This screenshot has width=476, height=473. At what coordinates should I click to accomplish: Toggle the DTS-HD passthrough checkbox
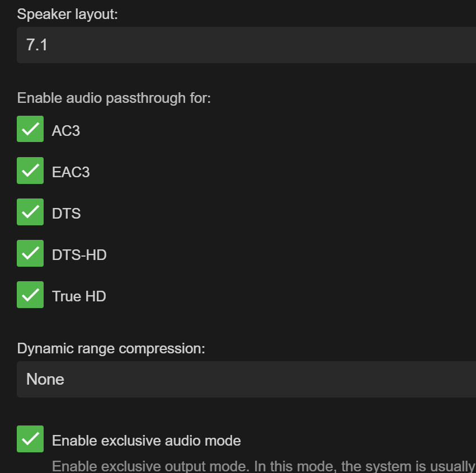coord(30,253)
